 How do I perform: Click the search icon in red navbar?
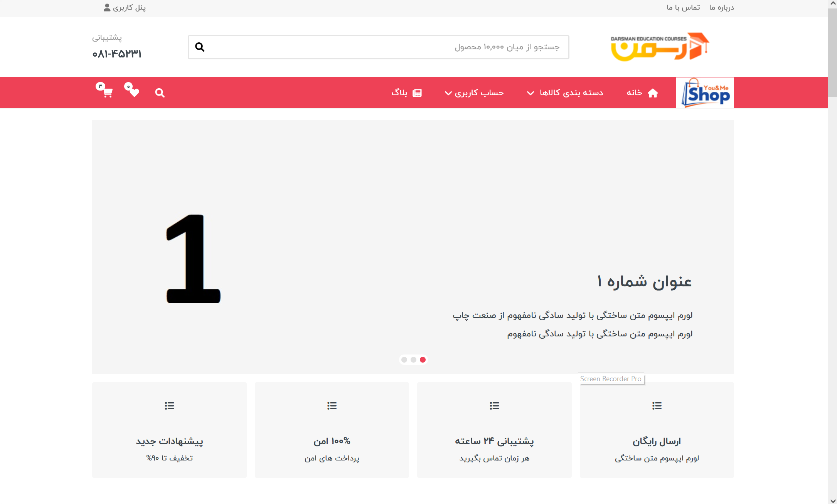pyautogui.click(x=160, y=93)
